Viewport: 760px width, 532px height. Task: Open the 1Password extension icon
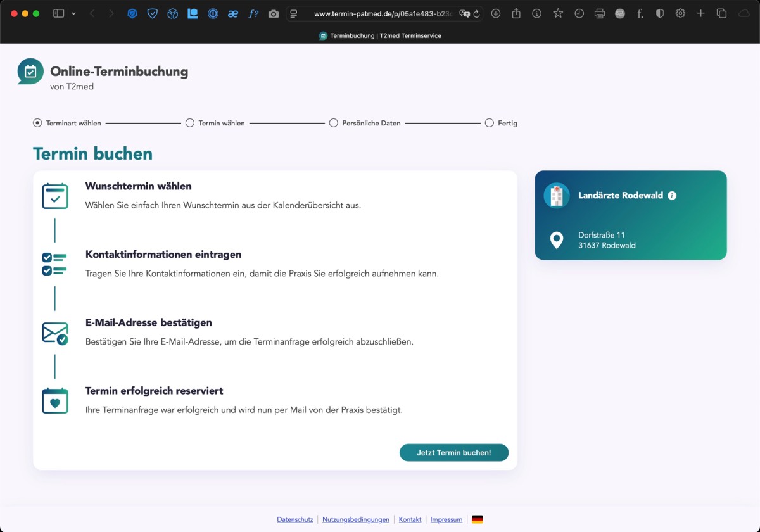click(x=213, y=13)
